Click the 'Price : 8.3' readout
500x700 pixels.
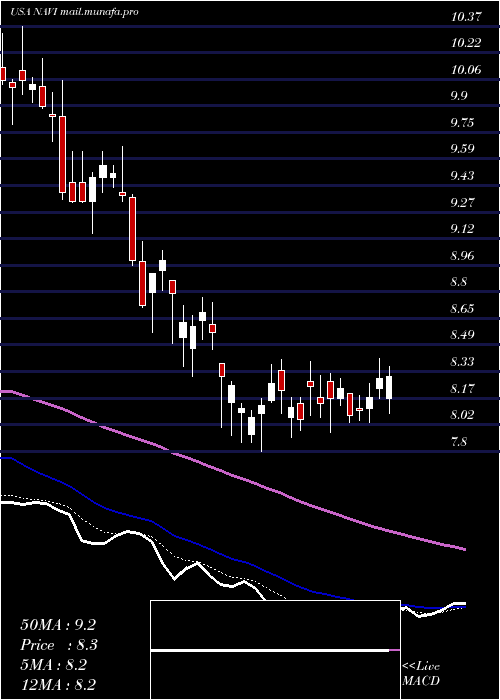tap(59, 645)
